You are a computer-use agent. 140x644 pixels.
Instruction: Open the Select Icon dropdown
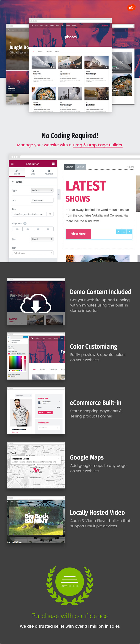[33, 253]
